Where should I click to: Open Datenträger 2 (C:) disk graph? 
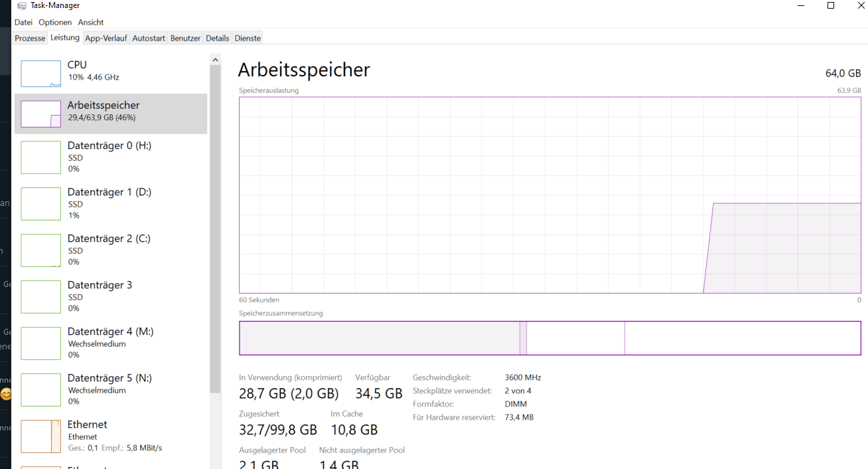pos(40,250)
